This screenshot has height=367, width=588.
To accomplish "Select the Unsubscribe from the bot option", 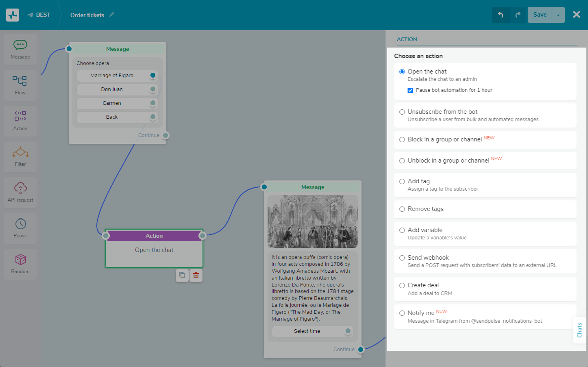I will 402,112.
